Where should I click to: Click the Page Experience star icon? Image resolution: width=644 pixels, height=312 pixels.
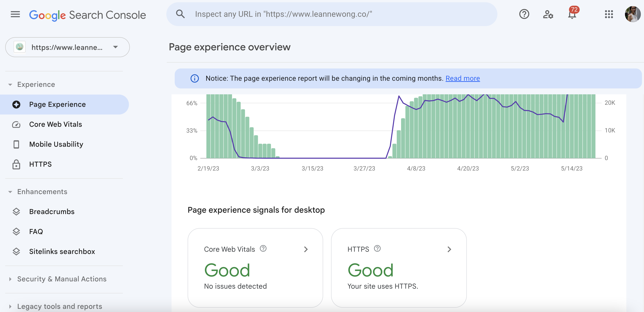pyautogui.click(x=16, y=104)
